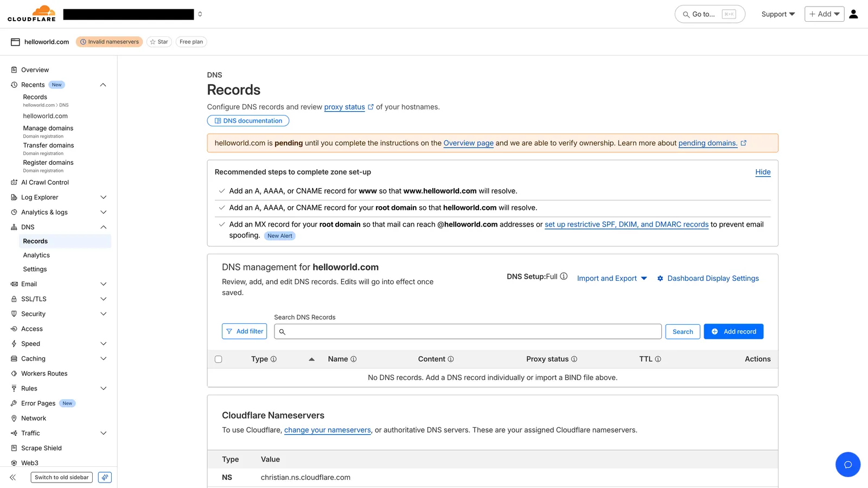Click the Name column info icon
The width and height of the screenshot is (868, 488).
pyautogui.click(x=353, y=359)
